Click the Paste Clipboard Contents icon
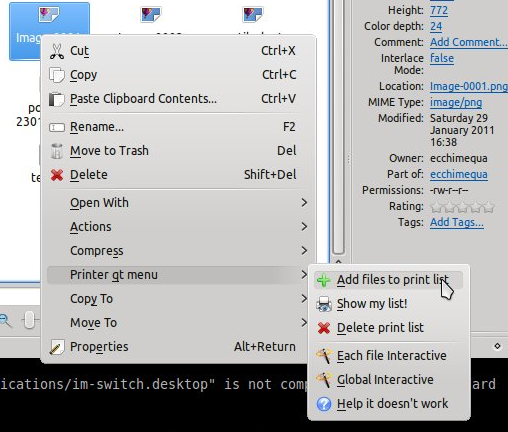Image resolution: width=508 pixels, height=432 pixels. tap(57, 99)
